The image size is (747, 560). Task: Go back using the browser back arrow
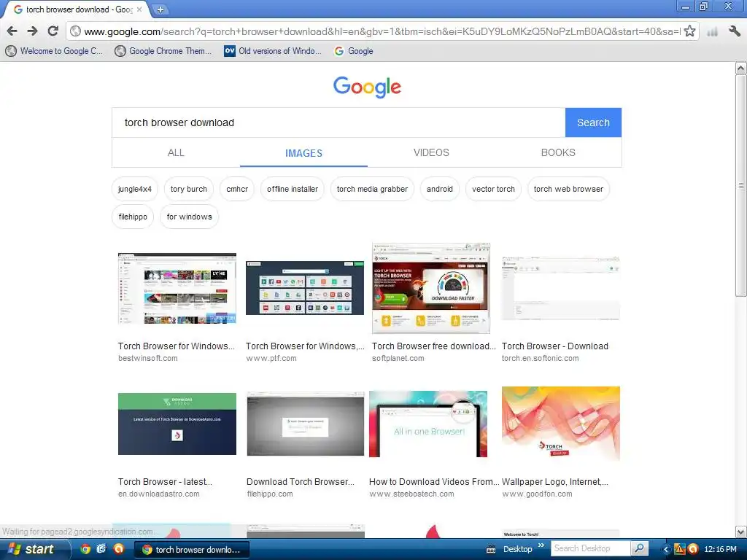(12, 31)
